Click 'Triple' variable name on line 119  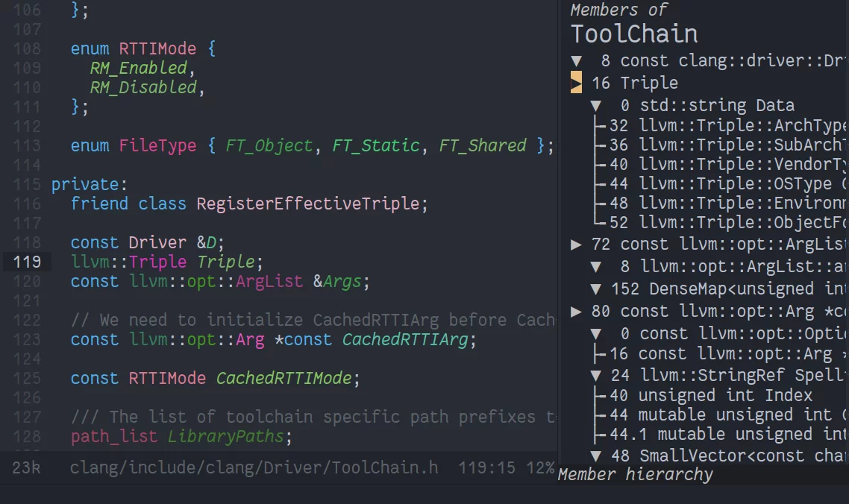(x=225, y=262)
